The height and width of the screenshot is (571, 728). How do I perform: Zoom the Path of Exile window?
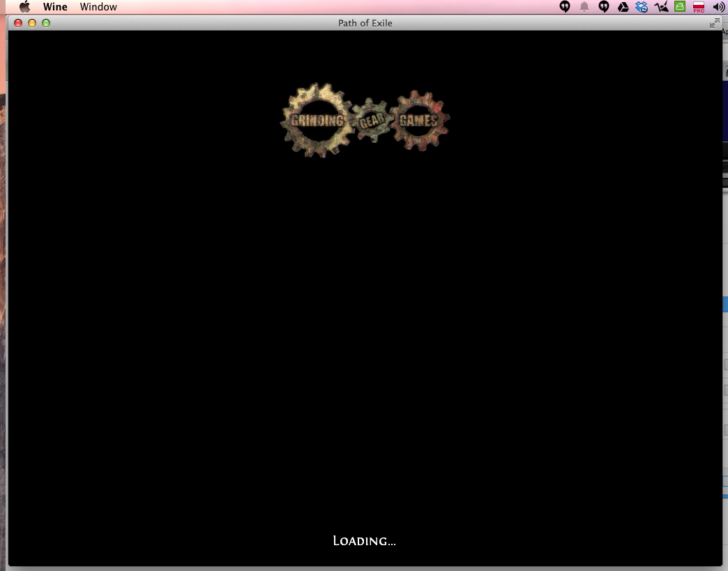pos(46,23)
